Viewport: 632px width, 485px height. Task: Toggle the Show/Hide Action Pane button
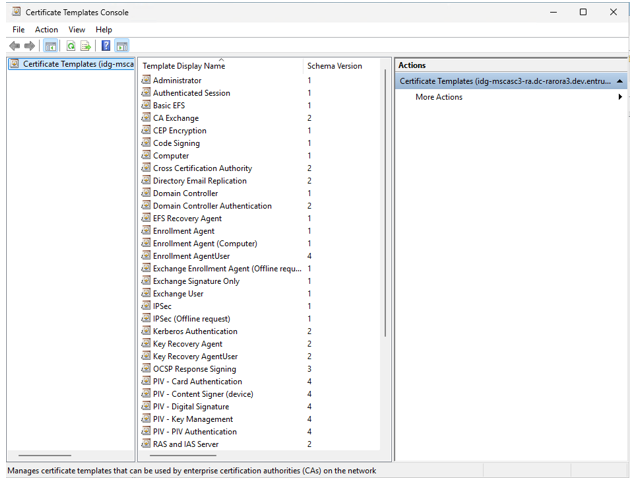point(122,46)
